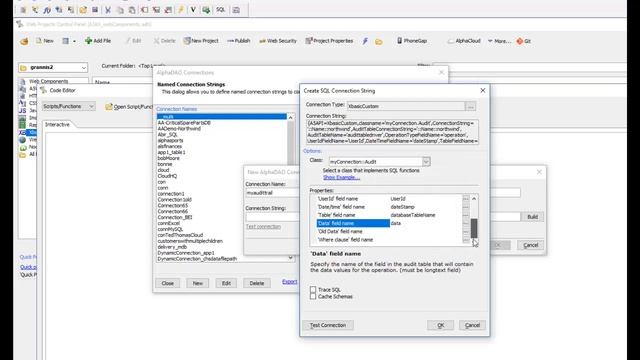Click the V icon in top toolbar

193,10
